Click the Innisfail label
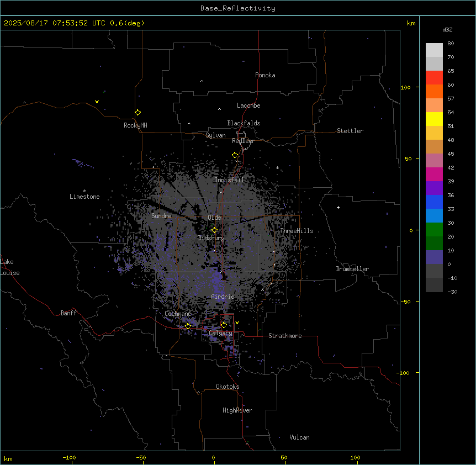The height and width of the screenshot is (465, 476). tap(229, 180)
